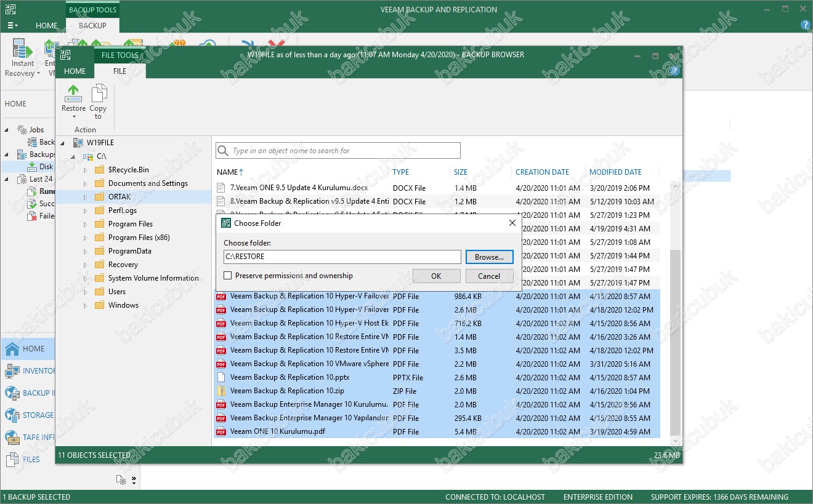The width and height of the screenshot is (813, 504).
Task: Open HOME view in main navigation pane
Action: click(28, 349)
